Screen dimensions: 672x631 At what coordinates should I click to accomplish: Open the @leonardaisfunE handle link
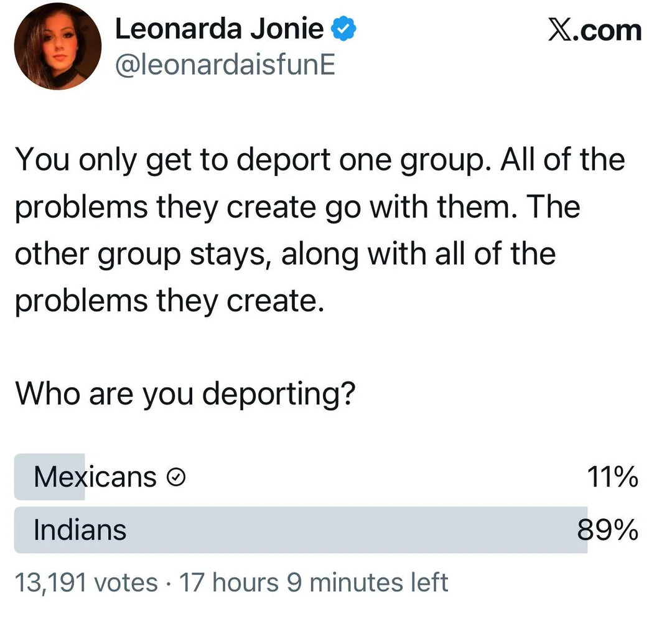pyautogui.click(x=225, y=63)
